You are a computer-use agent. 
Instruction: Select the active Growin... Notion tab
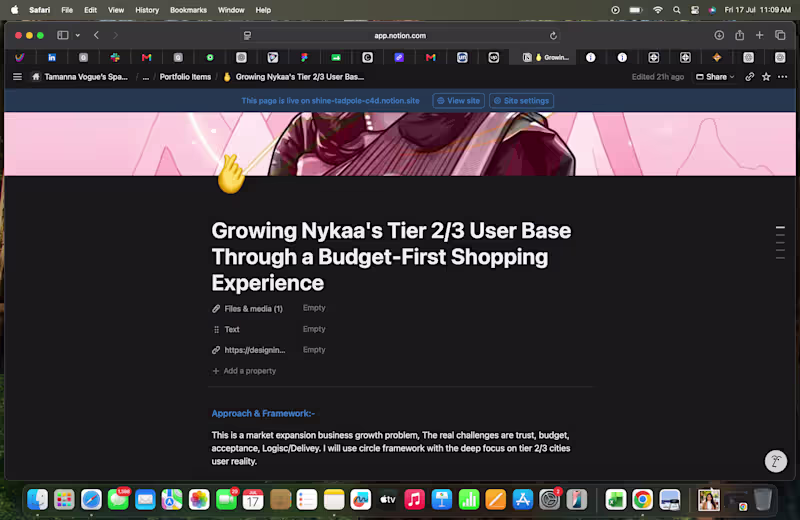544,58
